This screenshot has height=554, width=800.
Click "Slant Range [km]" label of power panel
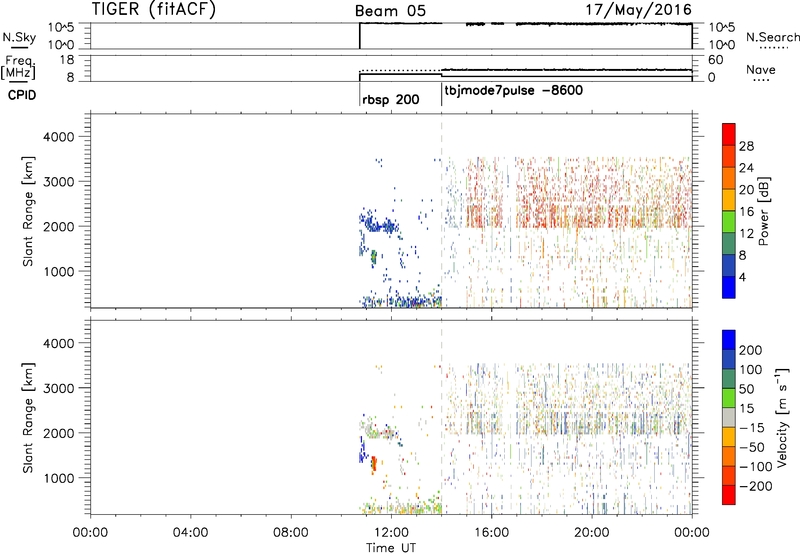point(28,211)
